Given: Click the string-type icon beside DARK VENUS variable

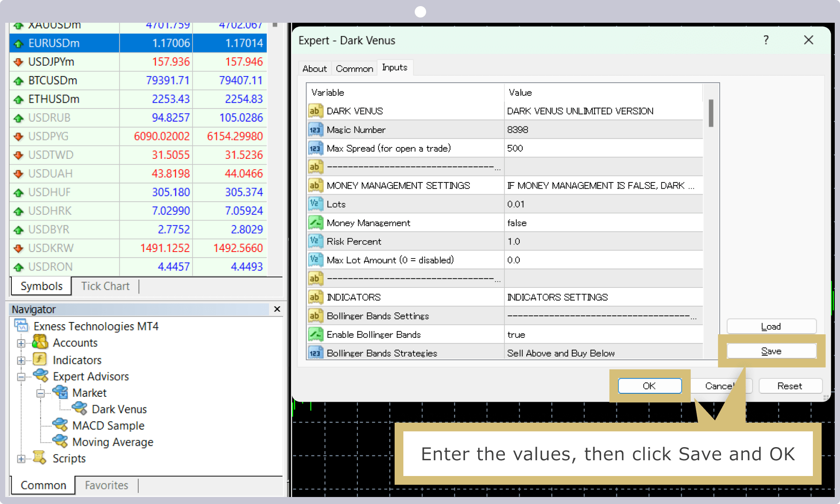Looking at the screenshot, I should point(315,111).
